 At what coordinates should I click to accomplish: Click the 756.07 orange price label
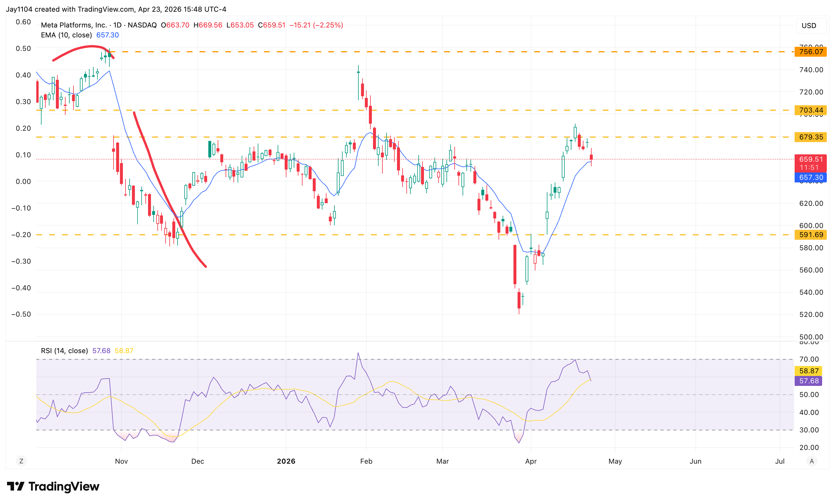(x=811, y=52)
